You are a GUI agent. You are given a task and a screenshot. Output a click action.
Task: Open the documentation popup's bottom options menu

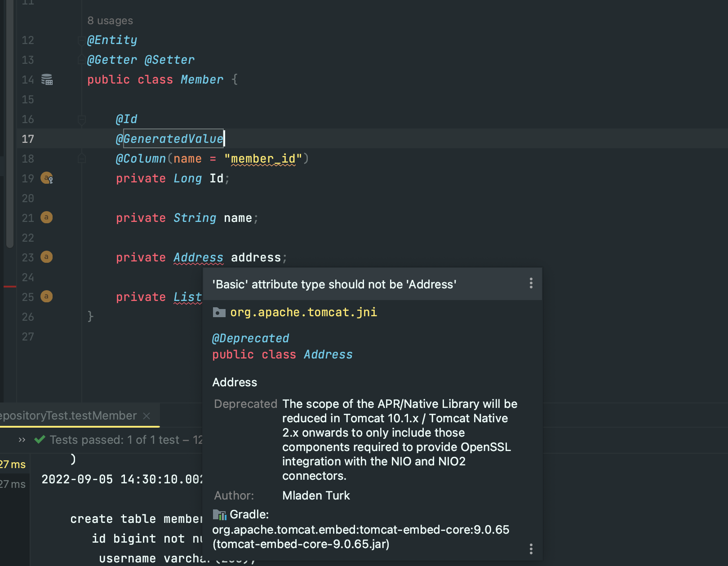[x=531, y=549]
